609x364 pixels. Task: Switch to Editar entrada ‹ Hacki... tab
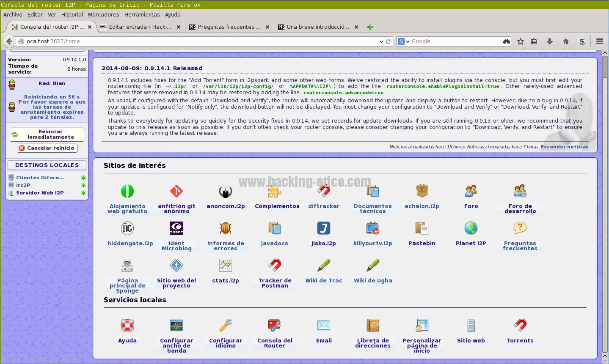[x=140, y=27]
